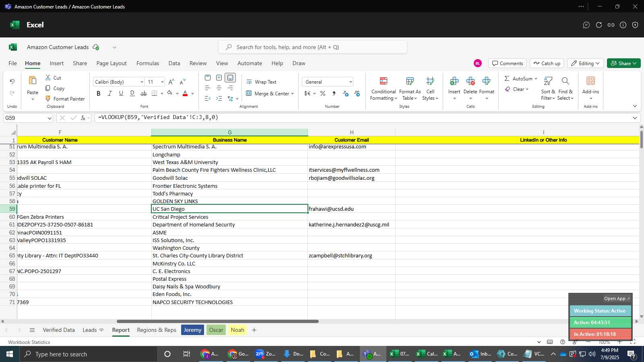Decrease decimal places icon
The image size is (644, 362).
click(x=357, y=93)
